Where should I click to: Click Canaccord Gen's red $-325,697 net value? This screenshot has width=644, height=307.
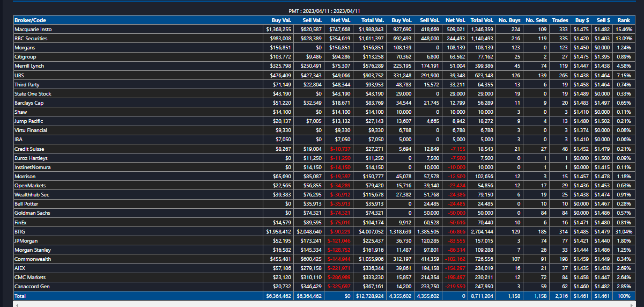click(x=338, y=287)
